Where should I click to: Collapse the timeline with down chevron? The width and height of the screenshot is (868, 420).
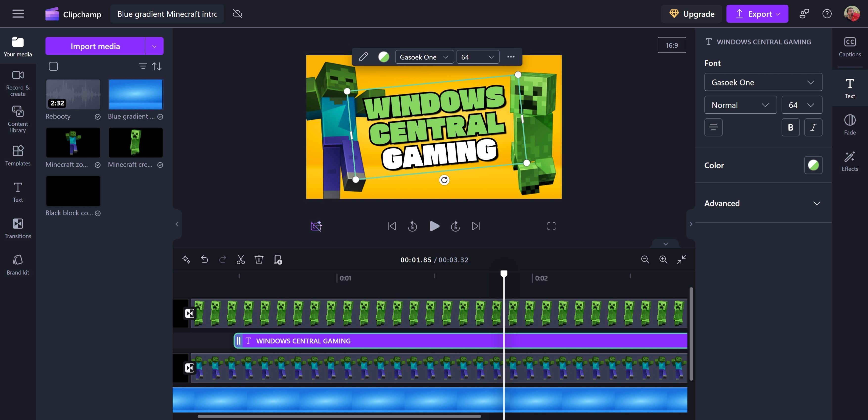click(665, 244)
